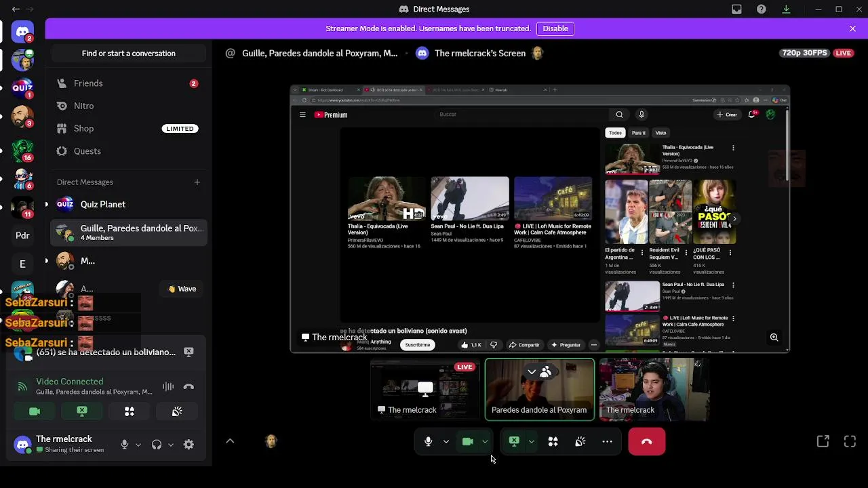Open the A... direct message
The height and width of the screenshot is (488, 868).
87,289
